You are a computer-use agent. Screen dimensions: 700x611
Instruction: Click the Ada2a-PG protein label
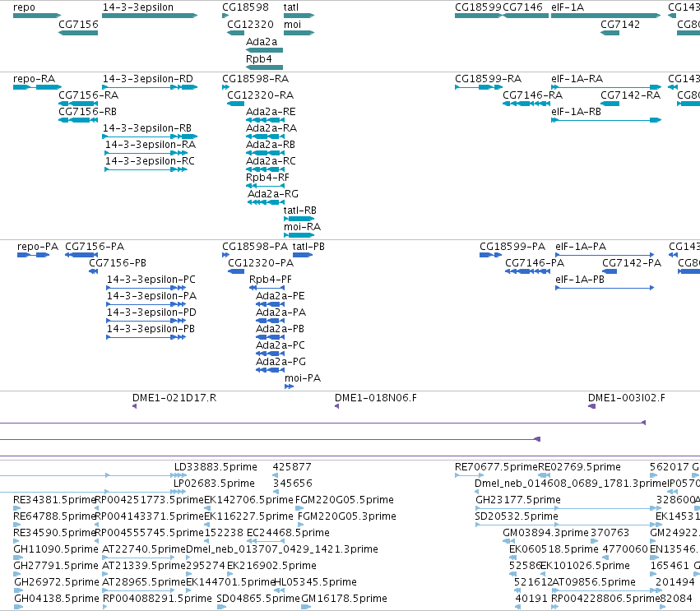[x=280, y=362]
